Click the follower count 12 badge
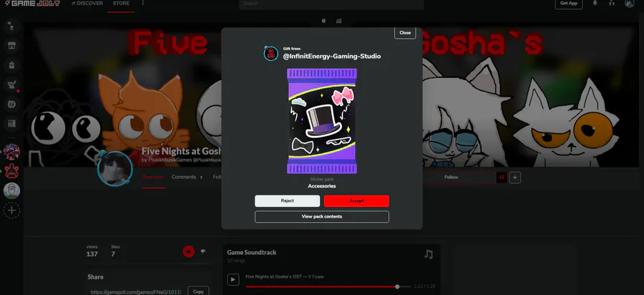 (501, 177)
